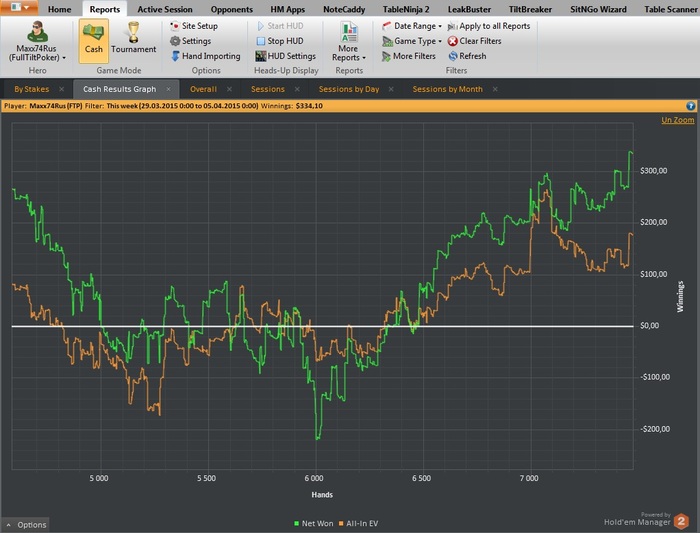The image size is (700, 533).
Task: Open the LeakBuster tab
Action: click(469, 9)
